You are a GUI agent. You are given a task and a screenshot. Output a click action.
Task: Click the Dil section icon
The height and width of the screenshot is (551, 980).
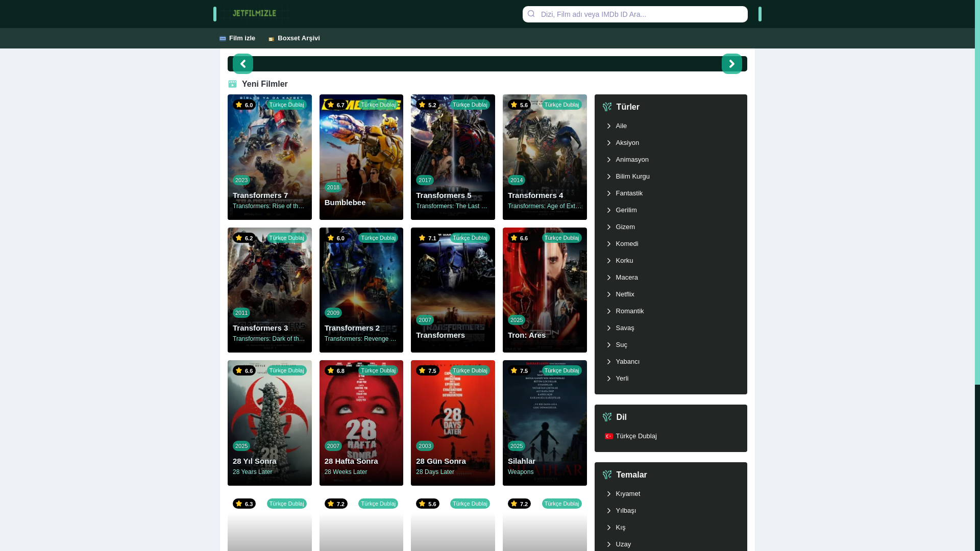pos(607,417)
